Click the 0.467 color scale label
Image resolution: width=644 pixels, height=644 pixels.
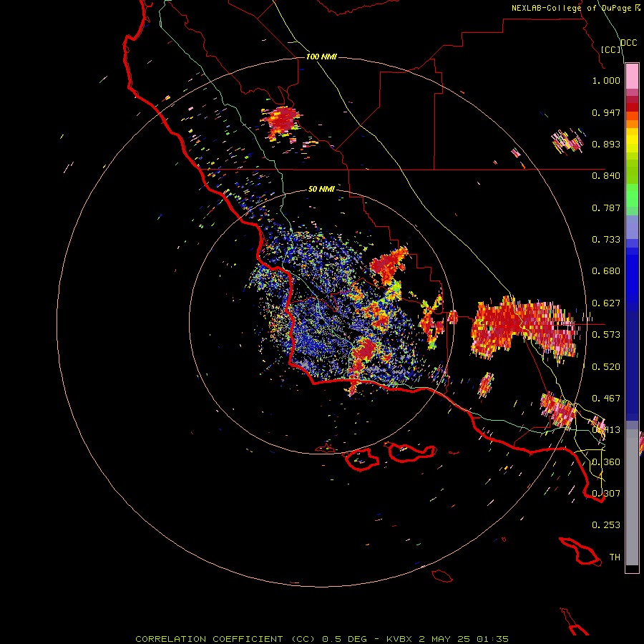(x=606, y=399)
